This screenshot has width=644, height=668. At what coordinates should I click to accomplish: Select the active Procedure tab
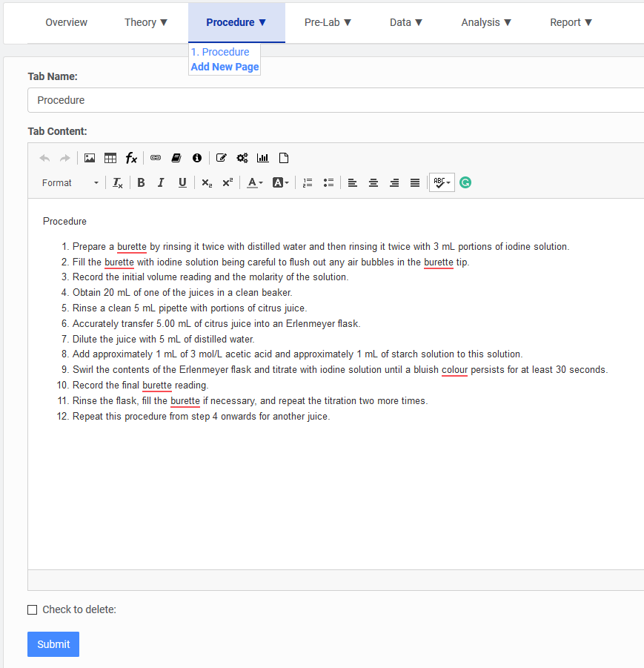pyautogui.click(x=236, y=22)
